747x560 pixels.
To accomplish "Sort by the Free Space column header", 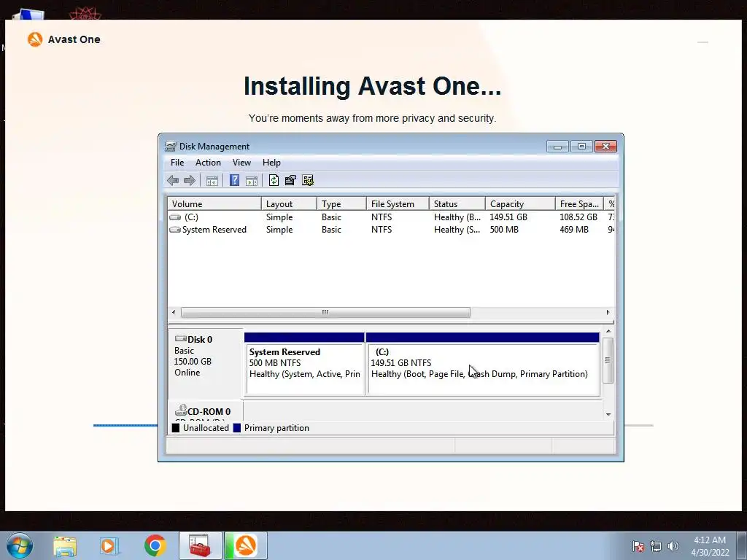I will coord(579,204).
